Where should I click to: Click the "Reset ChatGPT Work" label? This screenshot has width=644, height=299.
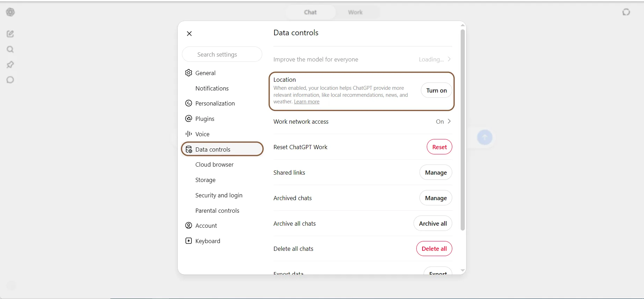300,147
